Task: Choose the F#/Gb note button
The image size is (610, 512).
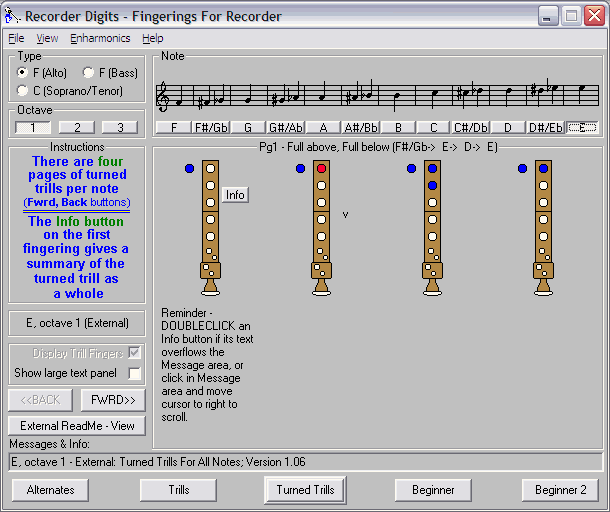Action: point(210,128)
